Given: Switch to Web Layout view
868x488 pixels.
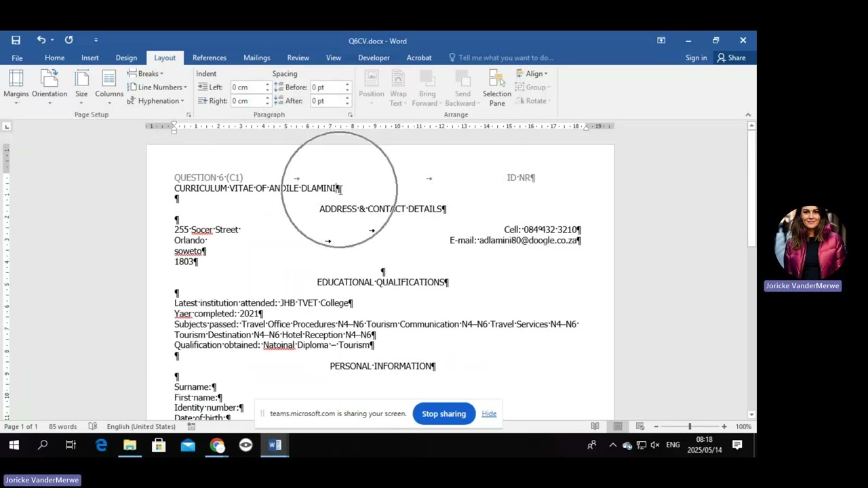Looking at the screenshot, I should pos(639,426).
